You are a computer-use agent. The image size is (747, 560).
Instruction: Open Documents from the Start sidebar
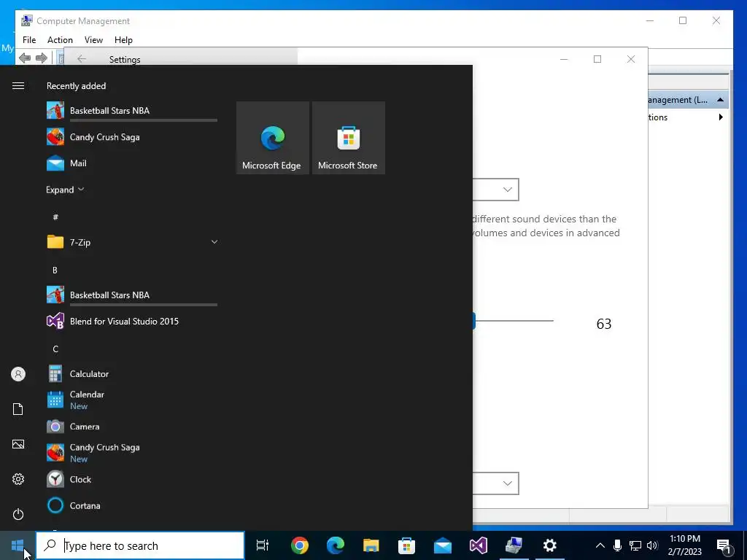click(18, 409)
